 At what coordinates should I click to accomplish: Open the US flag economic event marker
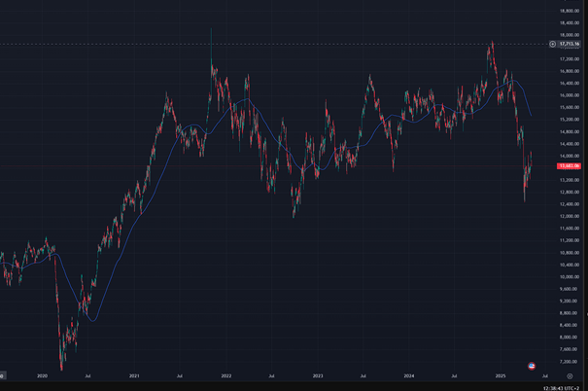pyautogui.click(x=532, y=366)
